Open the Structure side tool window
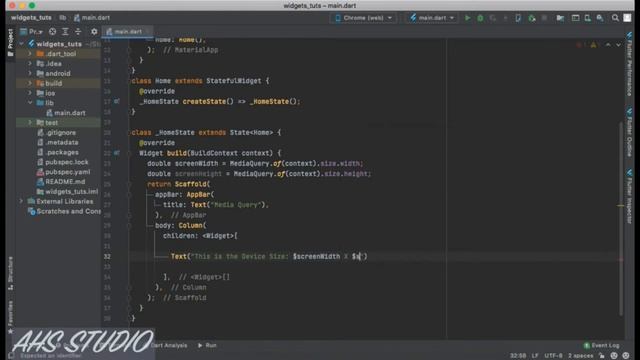 tap(11, 273)
